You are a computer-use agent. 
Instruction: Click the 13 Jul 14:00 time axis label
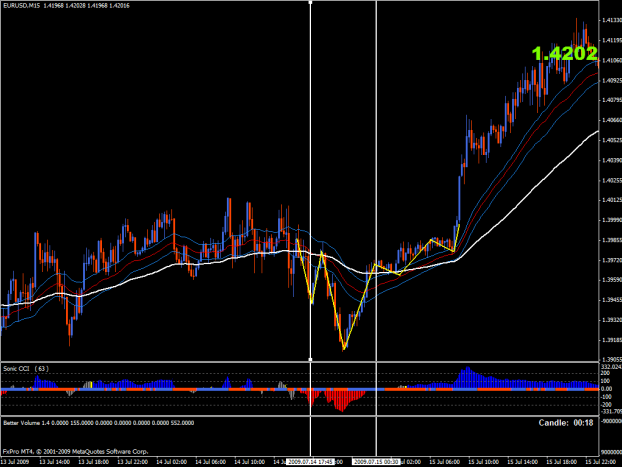click(x=55, y=462)
